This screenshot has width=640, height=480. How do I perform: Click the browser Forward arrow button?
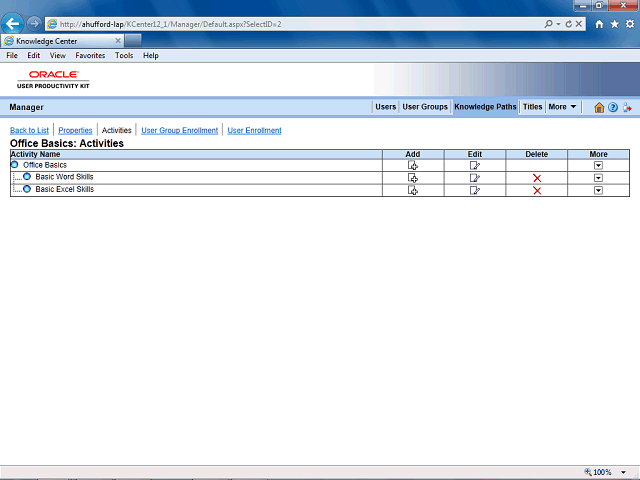(34, 24)
